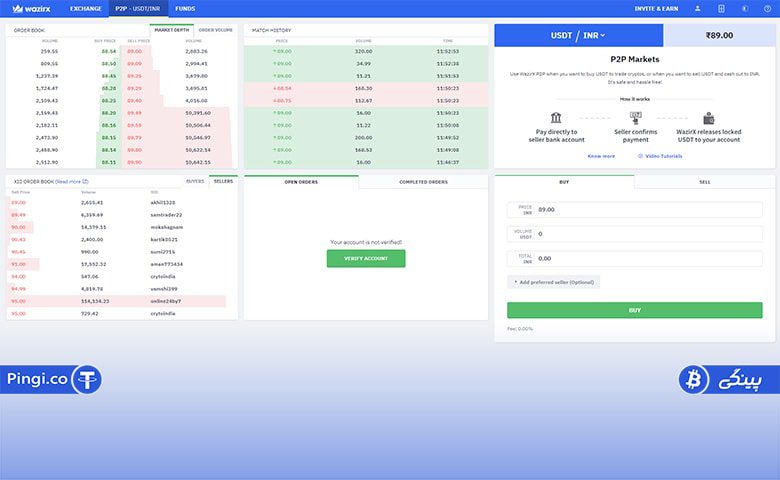Click the layout grid icon in header
The width and height of the screenshot is (780, 480).
(x=721, y=8)
